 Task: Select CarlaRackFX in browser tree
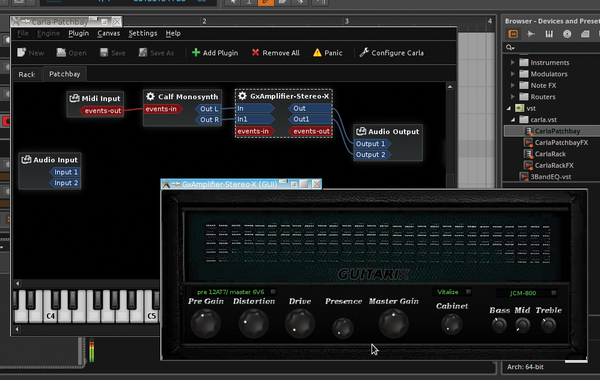tap(549, 166)
